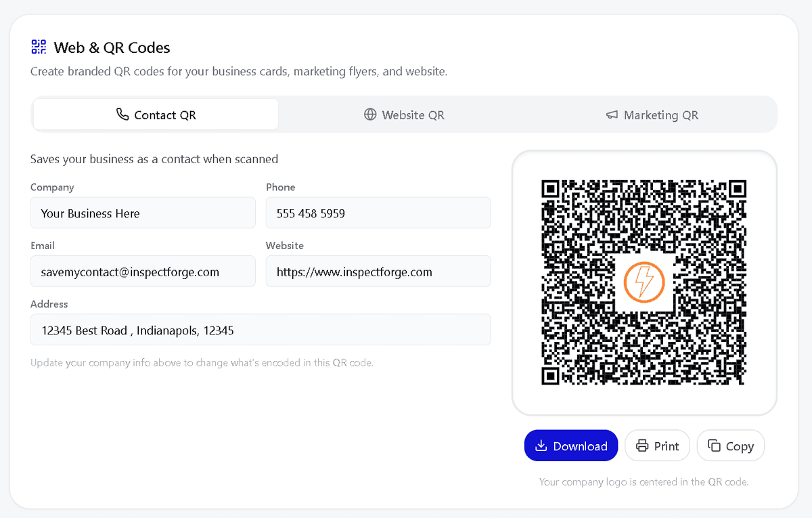Switch to the Contact QR tab
This screenshot has height=518, width=812.
pyautogui.click(x=156, y=114)
